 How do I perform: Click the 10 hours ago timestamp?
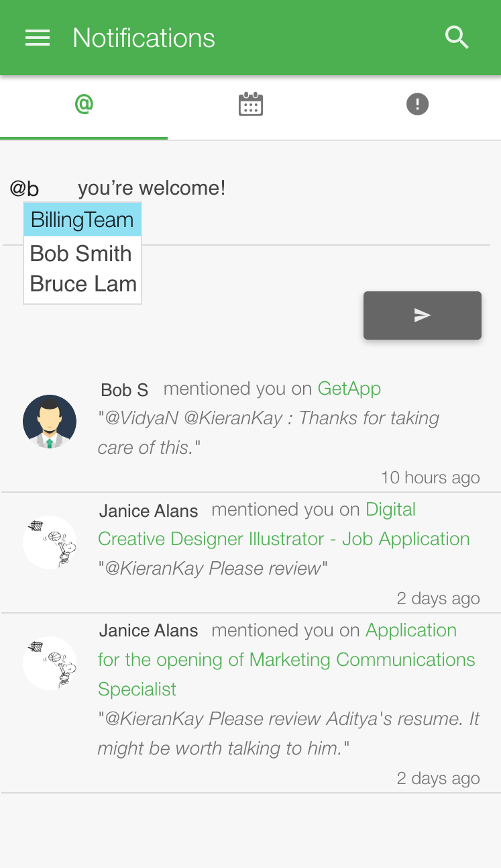430,477
